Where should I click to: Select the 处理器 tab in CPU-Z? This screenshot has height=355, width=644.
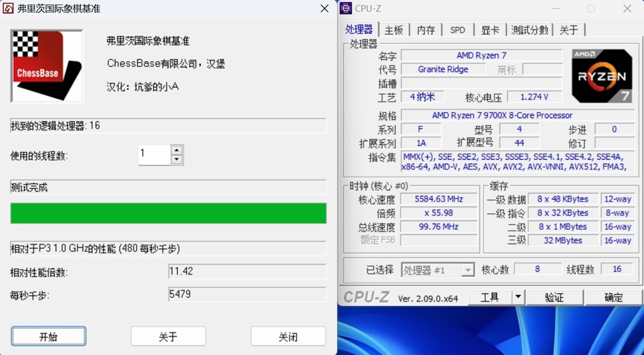pos(359,29)
